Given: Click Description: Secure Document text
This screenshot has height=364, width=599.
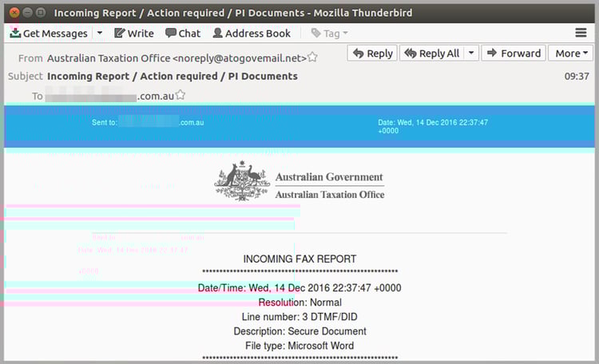Looking at the screenshot, I should click(x=299, y=331).
